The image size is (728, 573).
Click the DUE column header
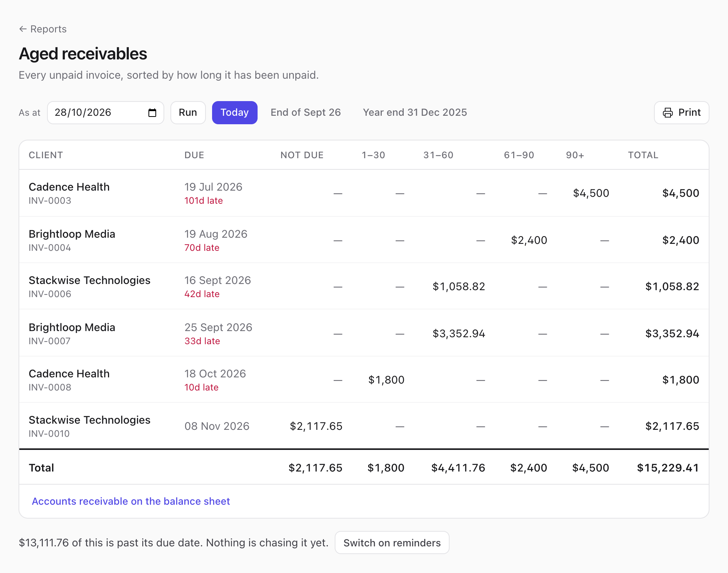(194, 155)
